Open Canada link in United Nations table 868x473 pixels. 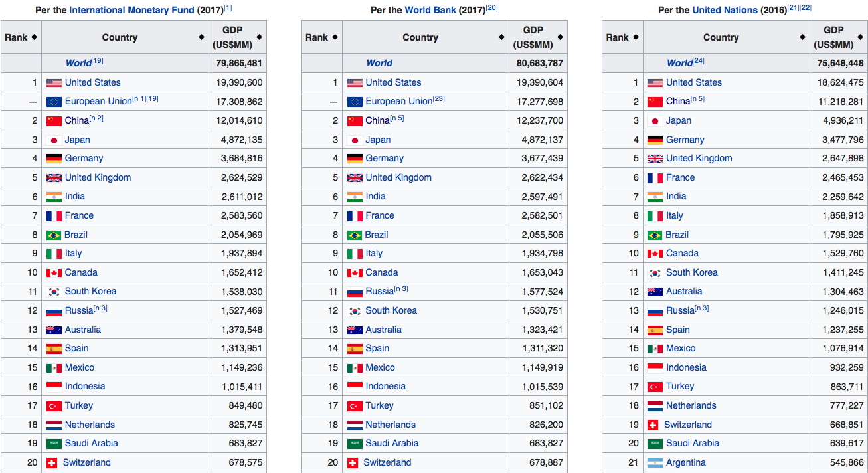pyautogui.click(x=682, y=254)
